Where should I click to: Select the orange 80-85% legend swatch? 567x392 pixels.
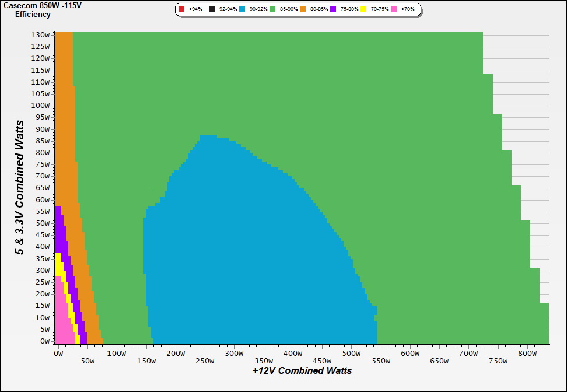pyautogui.click(x=303, y=9)
